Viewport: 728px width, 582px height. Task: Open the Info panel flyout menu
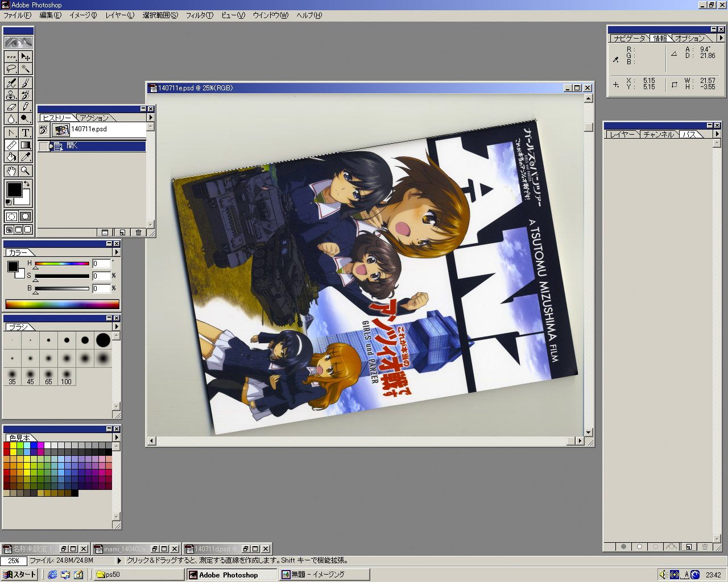[x=721, y=38]
